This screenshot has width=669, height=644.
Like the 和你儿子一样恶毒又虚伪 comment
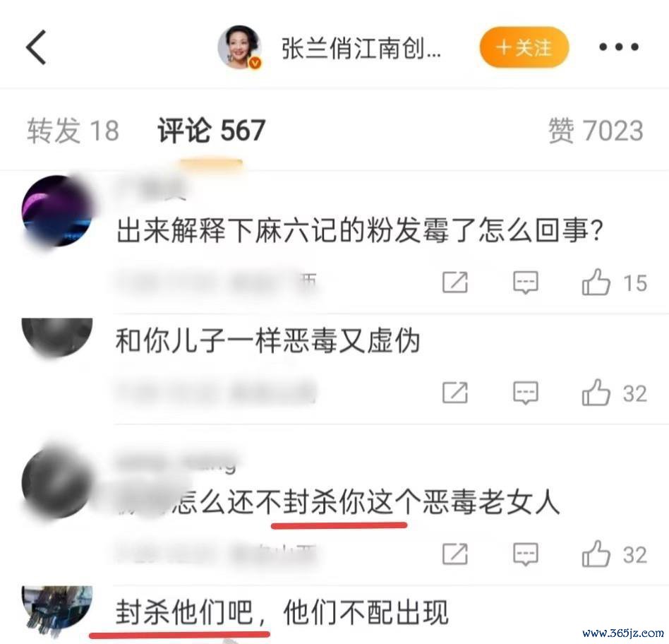point(615,393)
